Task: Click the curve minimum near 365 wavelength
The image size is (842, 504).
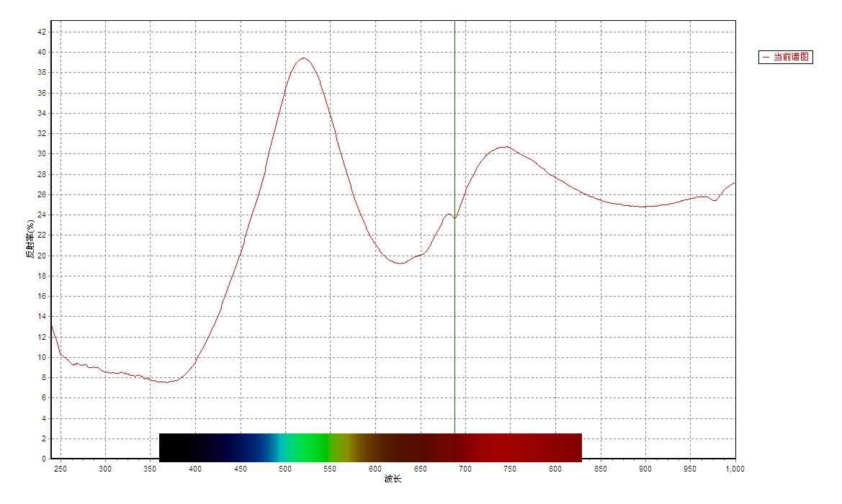Action: tap(166, 382)
